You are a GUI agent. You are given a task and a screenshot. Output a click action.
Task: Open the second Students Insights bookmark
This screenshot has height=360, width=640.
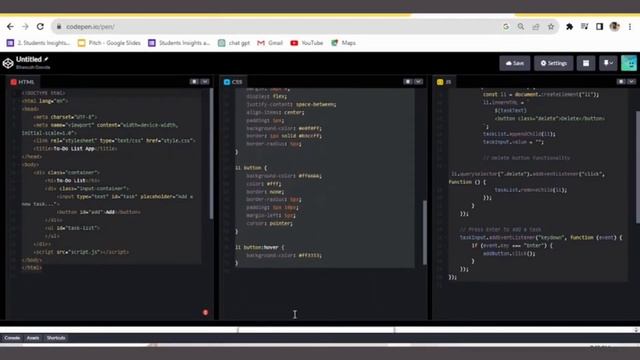[x=179, y=43]
